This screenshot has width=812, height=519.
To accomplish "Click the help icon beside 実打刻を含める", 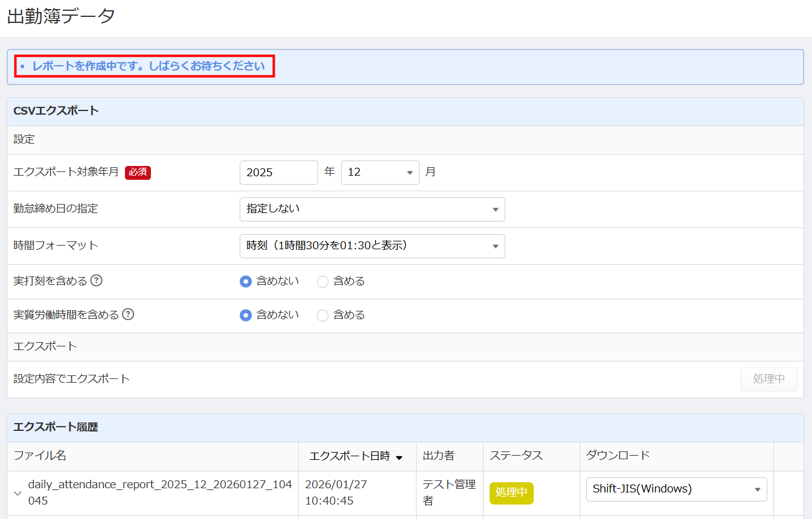I will click(96, 281).
